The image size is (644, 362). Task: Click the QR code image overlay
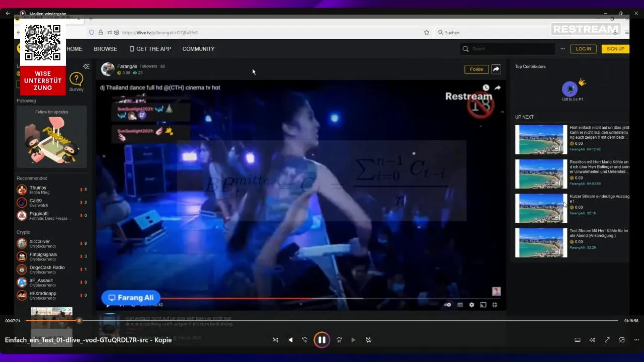[43, 43]
